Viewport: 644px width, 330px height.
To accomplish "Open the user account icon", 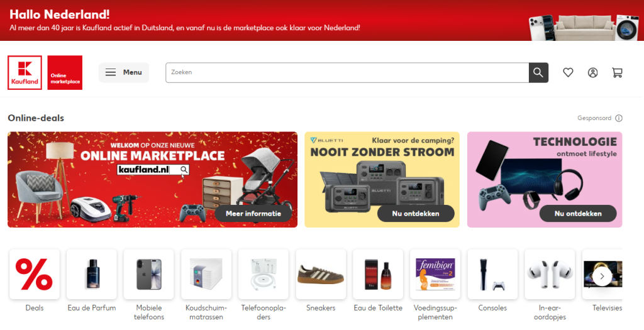I will click(x=592, y=73).
